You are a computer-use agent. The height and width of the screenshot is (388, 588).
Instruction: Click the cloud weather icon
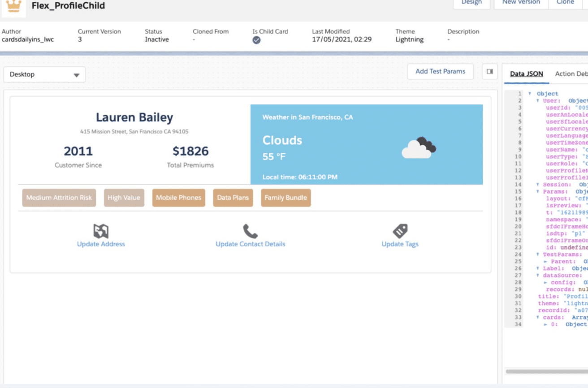pos(419,148)
